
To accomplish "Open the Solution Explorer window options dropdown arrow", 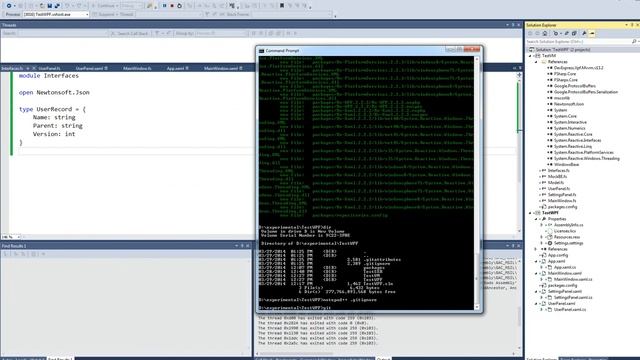I will [627, 25].
